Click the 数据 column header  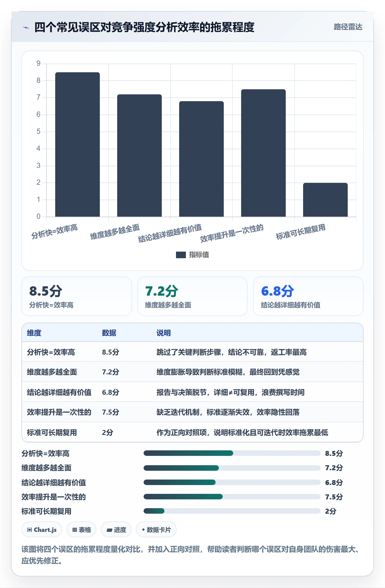point(109,333)
